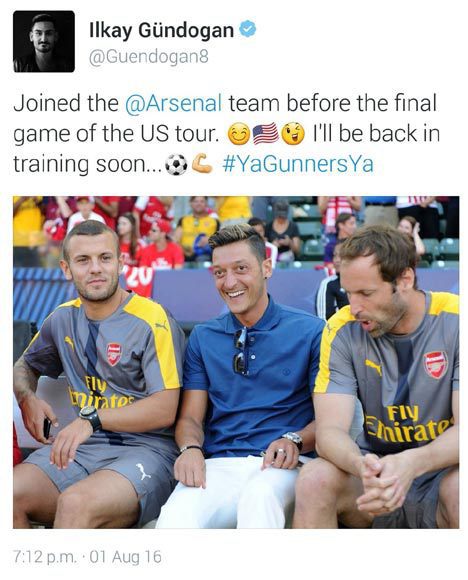Click the blue verified checkmark badge
Image resolution: width=468 pixels, height=580 pixels.
click(x=248, y=30)
